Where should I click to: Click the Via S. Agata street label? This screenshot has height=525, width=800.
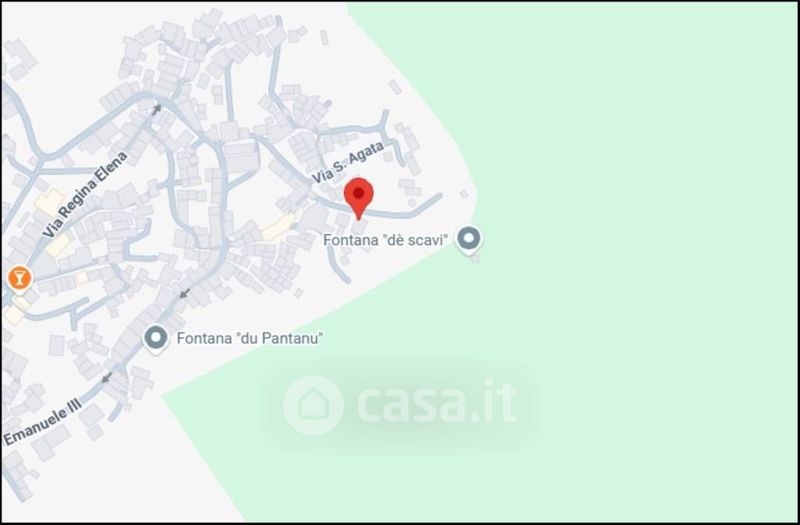pyautogui.click(x=347, y=163)
